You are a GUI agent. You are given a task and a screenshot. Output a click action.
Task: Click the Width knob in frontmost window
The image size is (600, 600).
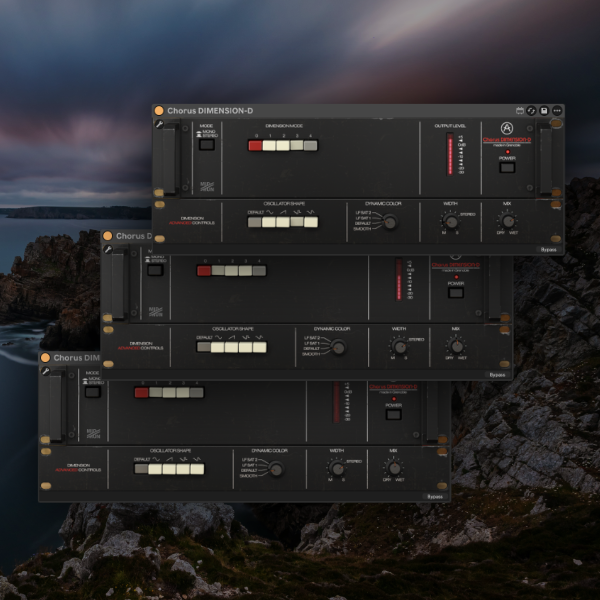451,222
